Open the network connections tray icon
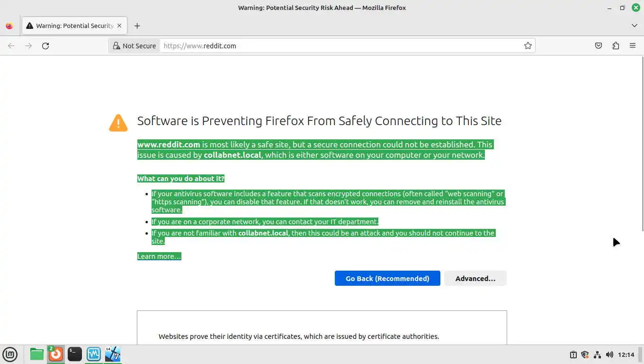Viewport: 644px width, 364px height. pos(597,355)
